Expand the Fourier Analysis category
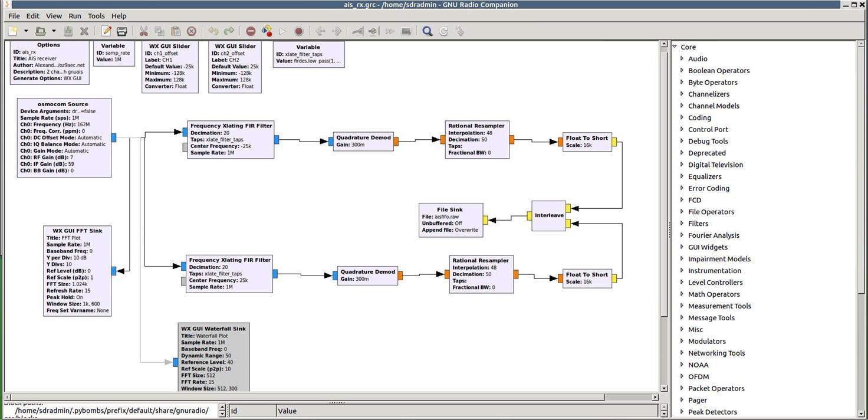The width and height of the screenshot is (868, 420). 682,235
